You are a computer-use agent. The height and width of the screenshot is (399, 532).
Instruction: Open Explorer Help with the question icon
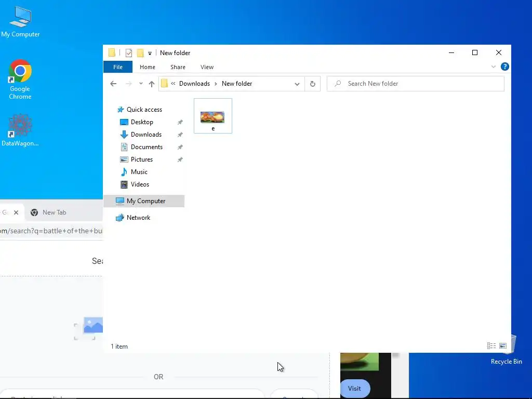coord(505,66)
